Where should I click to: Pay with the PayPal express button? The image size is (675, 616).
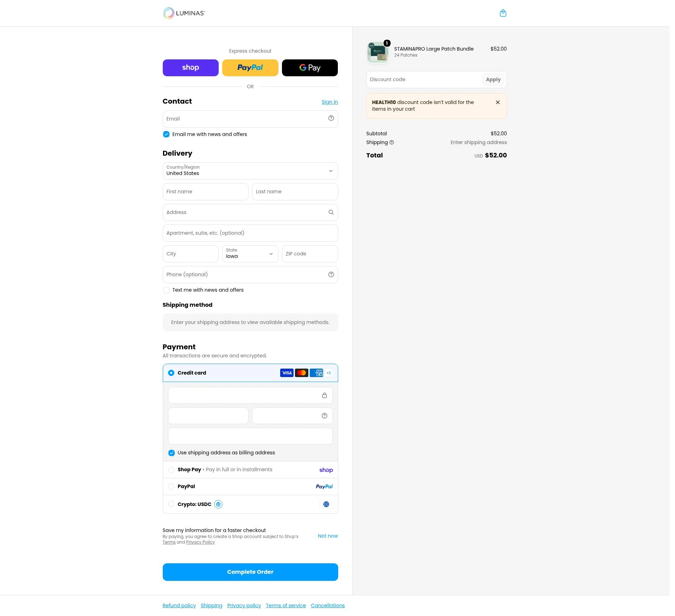click(250, 67)
